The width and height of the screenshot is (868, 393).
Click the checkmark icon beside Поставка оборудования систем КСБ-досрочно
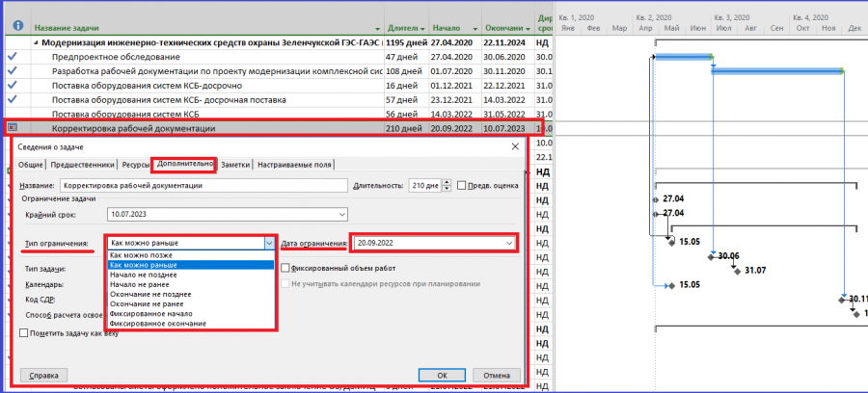coord(13,85)
